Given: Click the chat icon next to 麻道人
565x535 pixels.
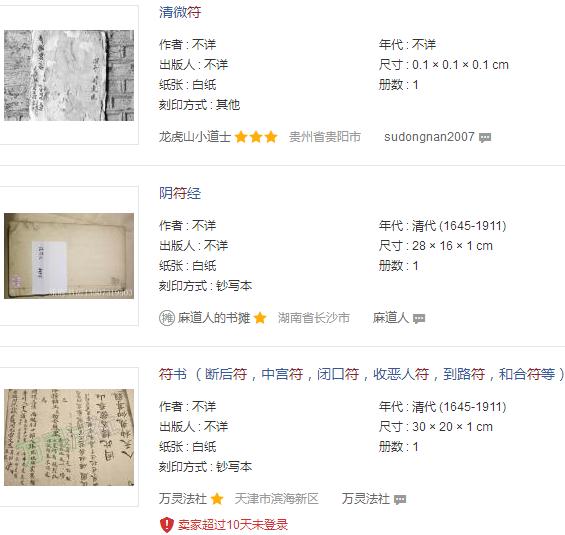Looking at the screenshot, I should pyautogui.click(x=419, y=318).
